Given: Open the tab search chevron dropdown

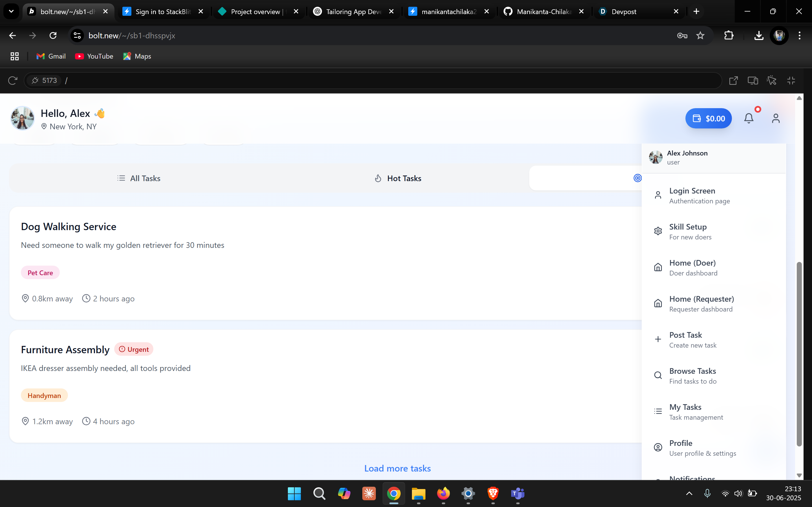Looking at the screenshot, I should [x=11, y=11].
